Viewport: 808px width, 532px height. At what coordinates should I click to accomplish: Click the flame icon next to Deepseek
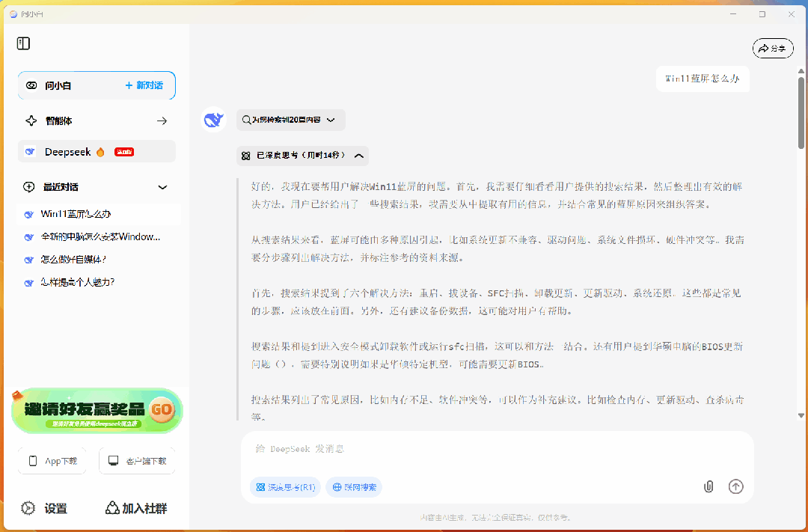pos(100,152)
